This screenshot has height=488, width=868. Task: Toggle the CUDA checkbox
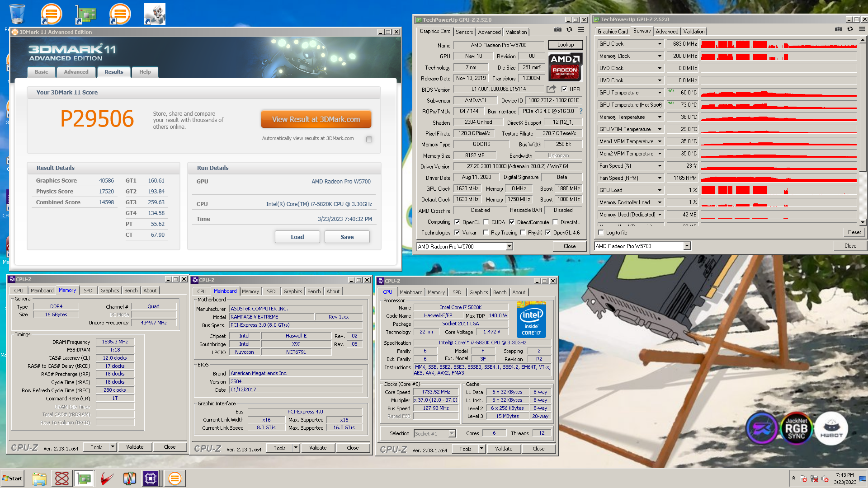click(x=486, y=222)
